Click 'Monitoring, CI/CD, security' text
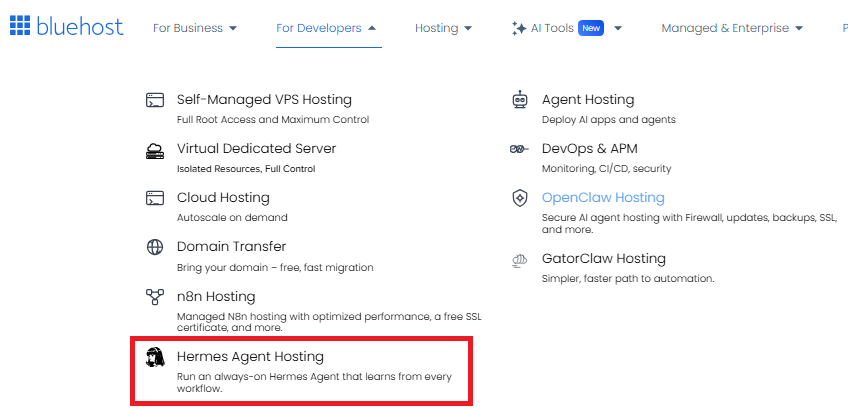The height and width of the screenshot is (409, 848). (606, 169)
